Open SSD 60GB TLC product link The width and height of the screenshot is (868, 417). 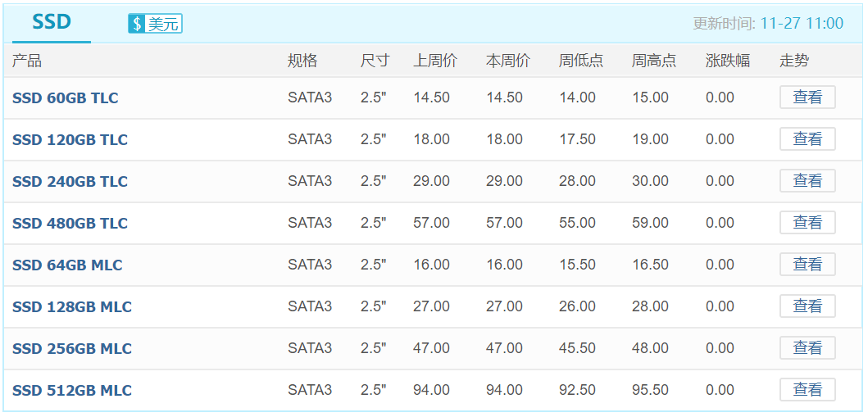coord(66,97)
